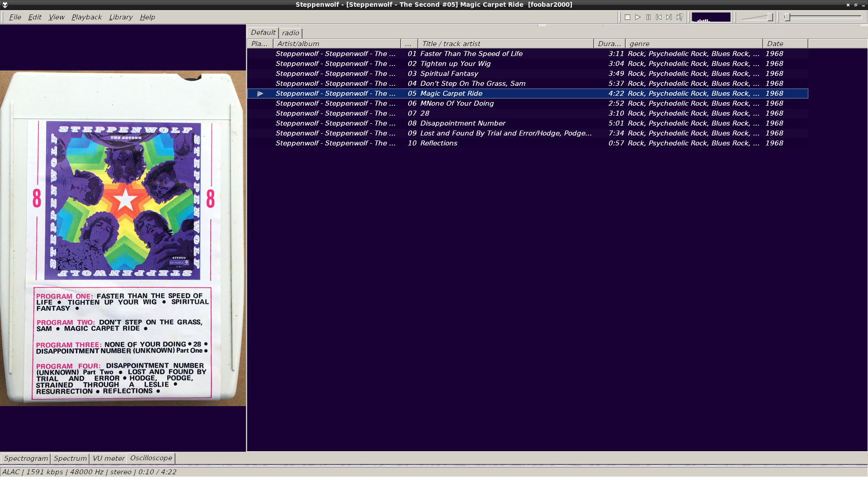Switch to the radio playlist tab
This screenshot has height=477, width=868.
[x=290, y=33]
